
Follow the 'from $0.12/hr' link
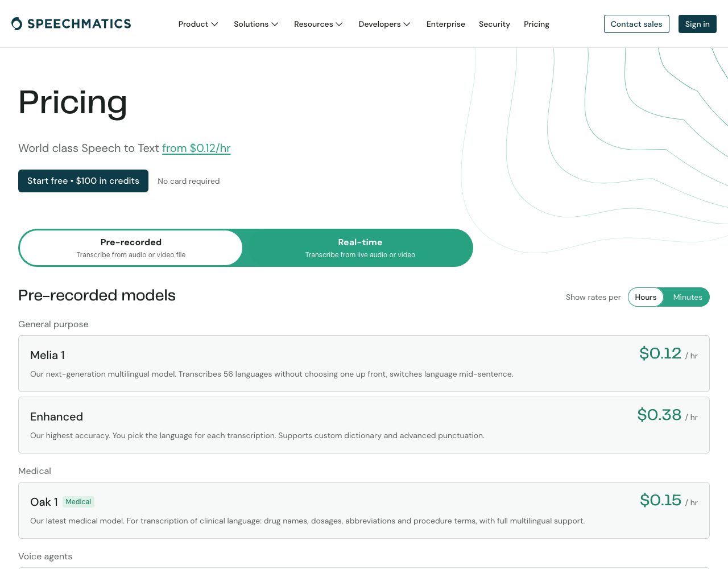(196, 148)
